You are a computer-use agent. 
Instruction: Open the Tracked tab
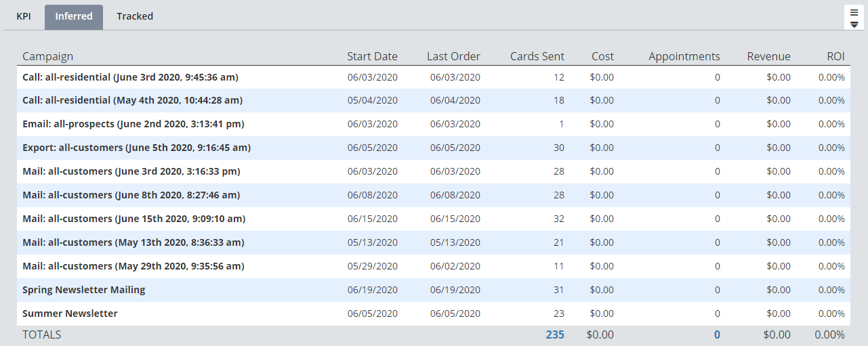click(135, 16)
